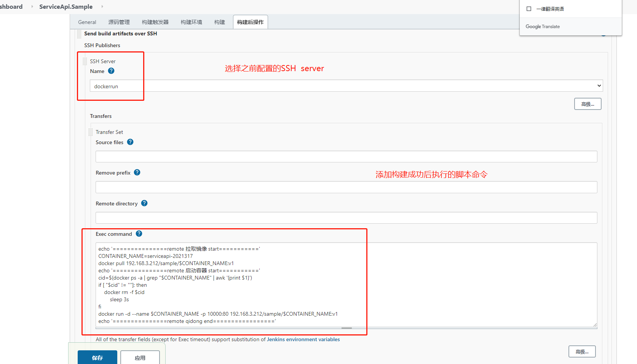Click the 保存 save button
Screen dimensions: 637x364
click(x=97, y=358)
